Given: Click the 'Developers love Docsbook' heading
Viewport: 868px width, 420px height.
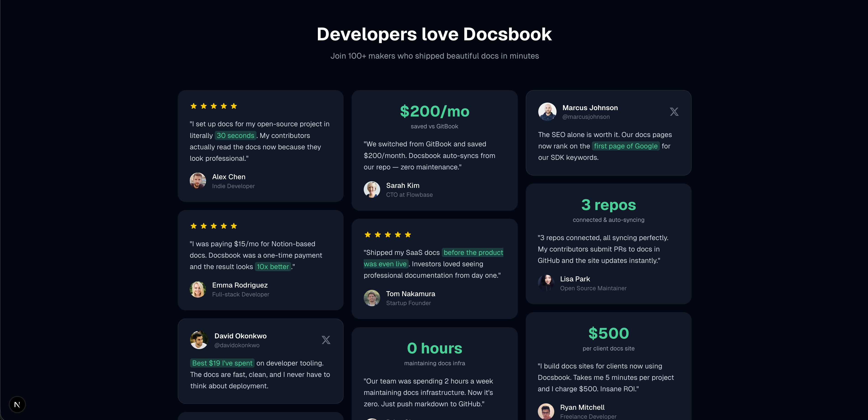Looking at the screenshot, I should tap(434, 34).
